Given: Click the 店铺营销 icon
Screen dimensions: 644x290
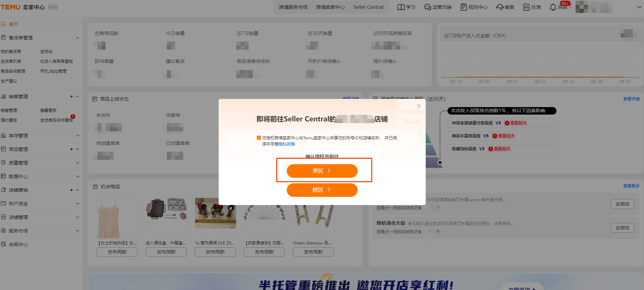Looking at the screenshot, I should pos(3,190).
